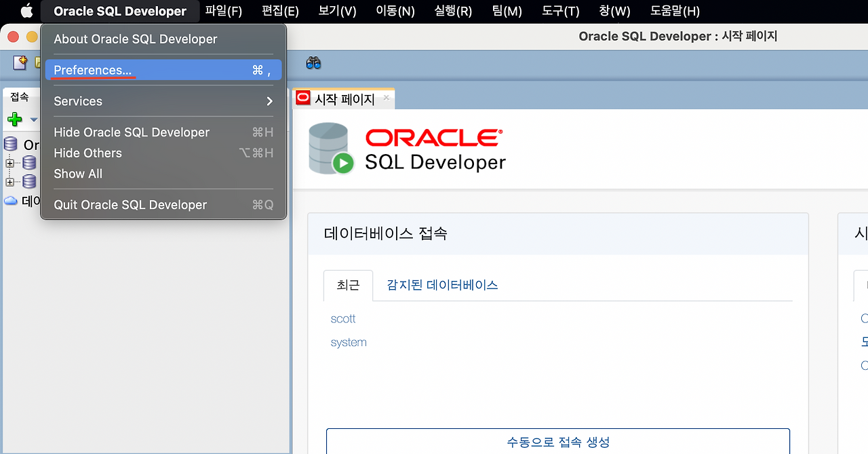This screenshot has height=454, width=868.
Task: Click the 수동으로 접속 생성 button
Action: coord(558,442)
